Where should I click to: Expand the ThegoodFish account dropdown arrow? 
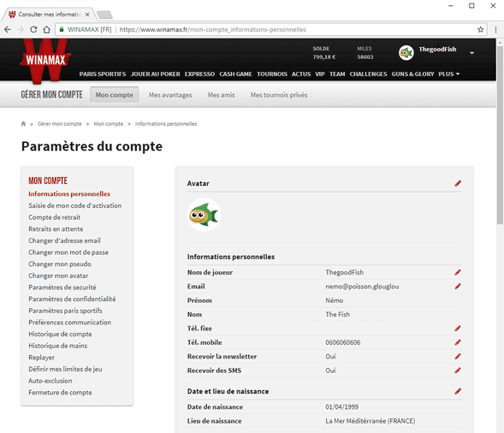point(471,53)
